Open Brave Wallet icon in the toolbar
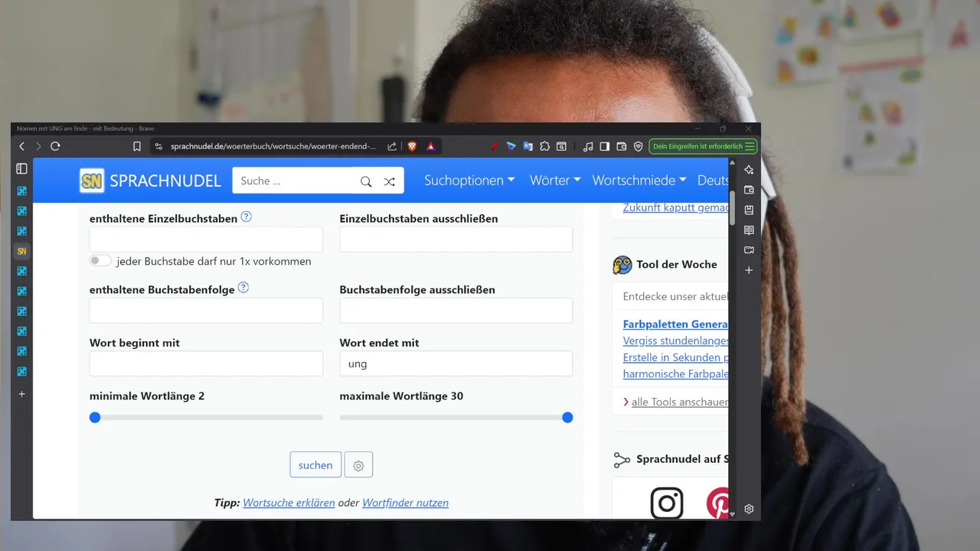Screen dimensions: 980x551 tap(621, 146)
